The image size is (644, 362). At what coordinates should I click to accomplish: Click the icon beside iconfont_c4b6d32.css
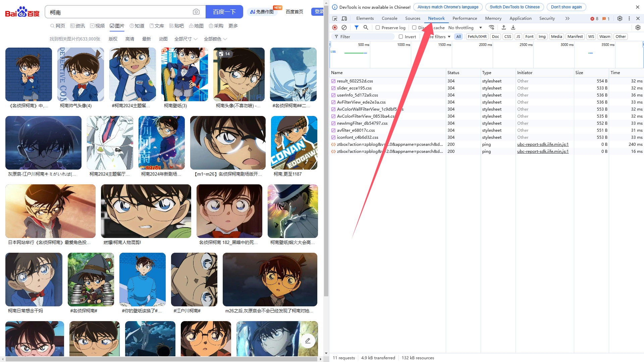[x=333, y=137]
